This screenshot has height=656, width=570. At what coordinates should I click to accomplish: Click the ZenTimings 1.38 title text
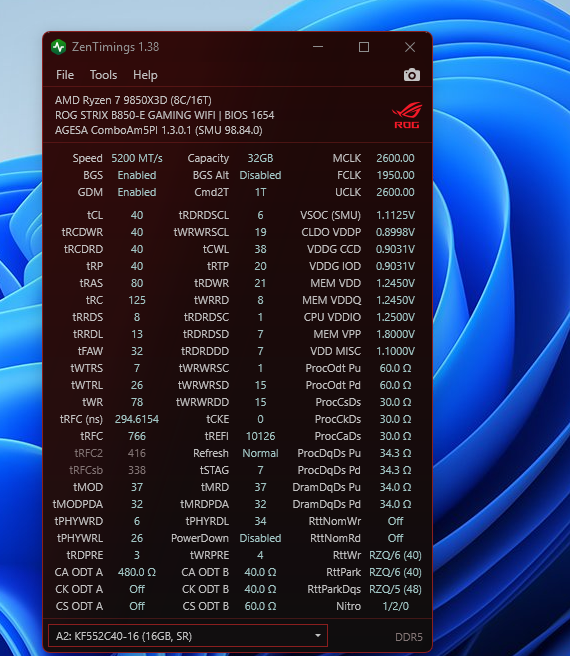116,47
